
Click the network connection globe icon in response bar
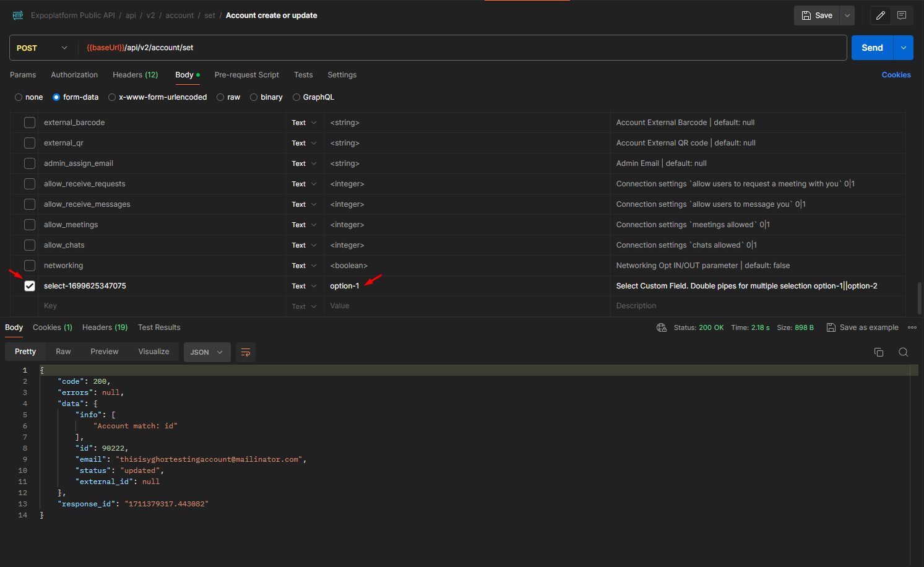tap(661, 327)
